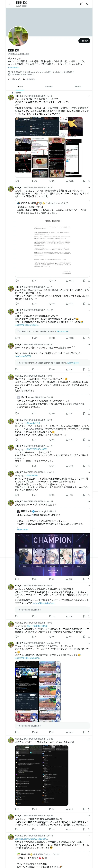This screenshot has width=98, height=868.
Task: Open the more menu on the Oct 20 post
Action: tap(89, 187)
